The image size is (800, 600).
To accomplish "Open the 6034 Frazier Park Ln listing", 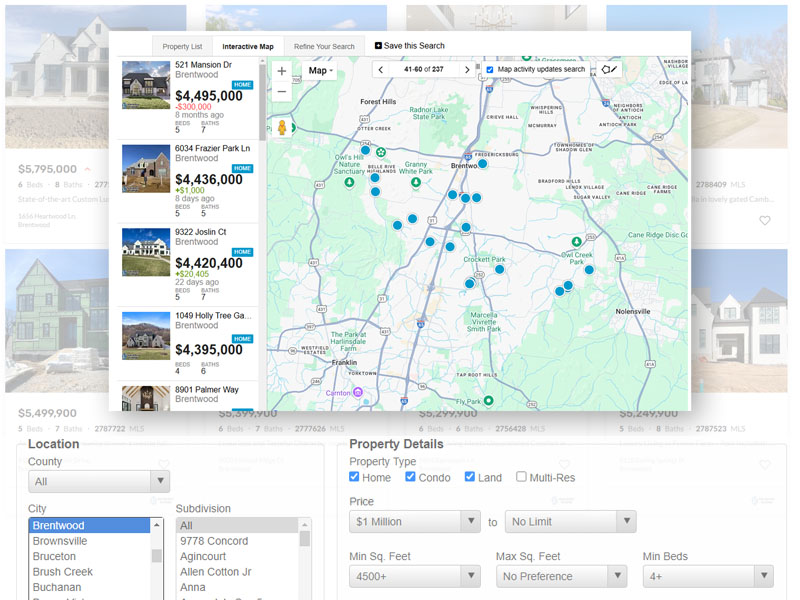I will (212, 148).
